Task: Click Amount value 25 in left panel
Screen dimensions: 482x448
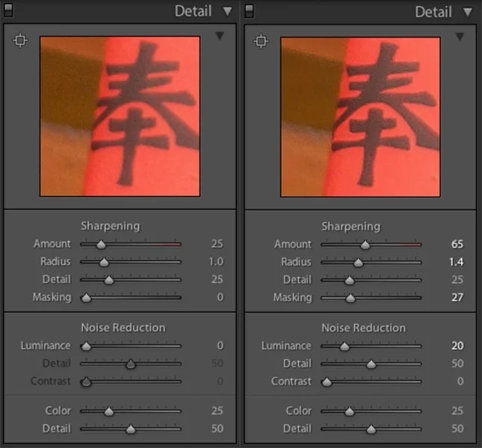Action: tap(217, 244)
